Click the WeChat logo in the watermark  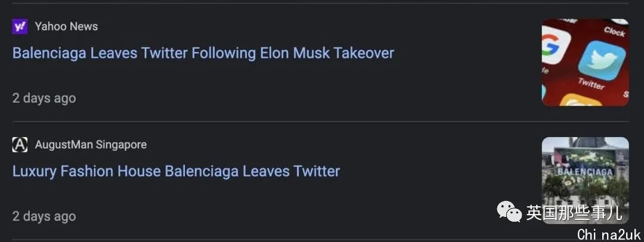(x=509, y=211)
